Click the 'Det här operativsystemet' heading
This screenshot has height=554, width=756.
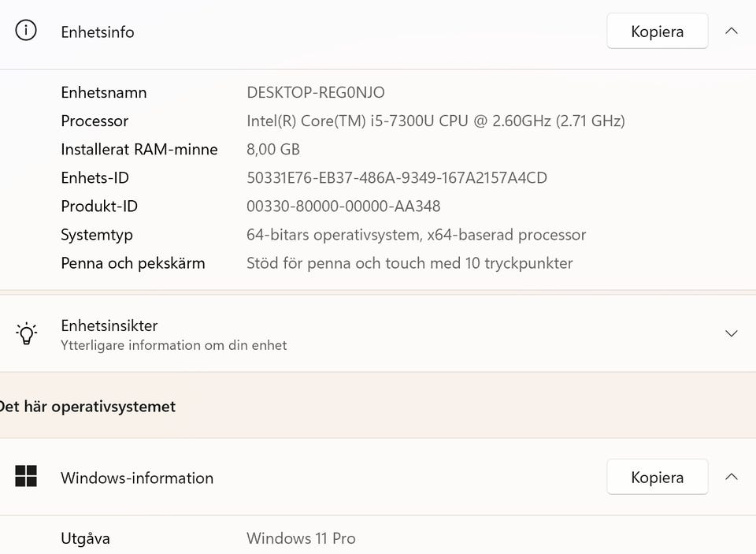(x=88, y=407)
